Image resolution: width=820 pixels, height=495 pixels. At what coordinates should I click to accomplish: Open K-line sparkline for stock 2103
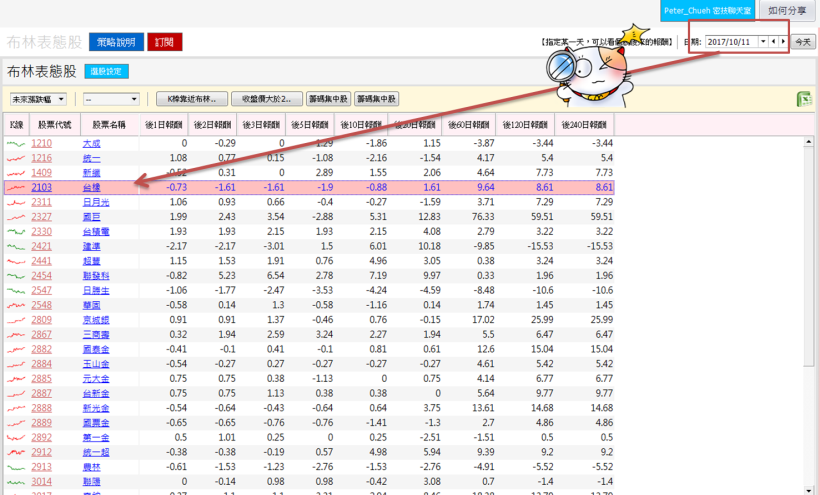[16, 188]
